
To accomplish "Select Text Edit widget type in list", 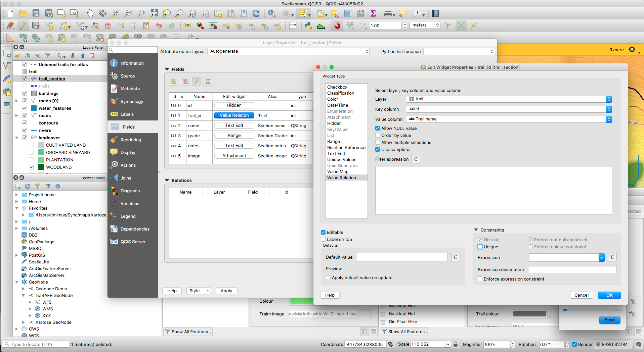I will [336, 153].
